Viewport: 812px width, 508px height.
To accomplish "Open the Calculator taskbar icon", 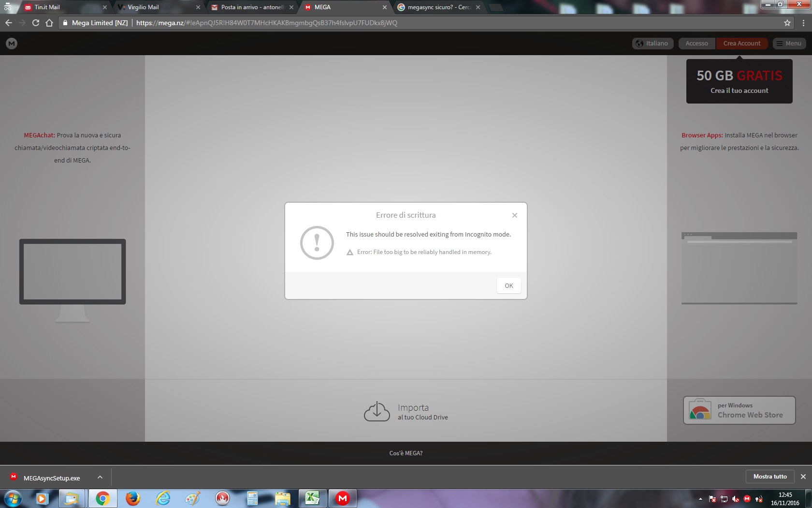I will tap(252, 498).
